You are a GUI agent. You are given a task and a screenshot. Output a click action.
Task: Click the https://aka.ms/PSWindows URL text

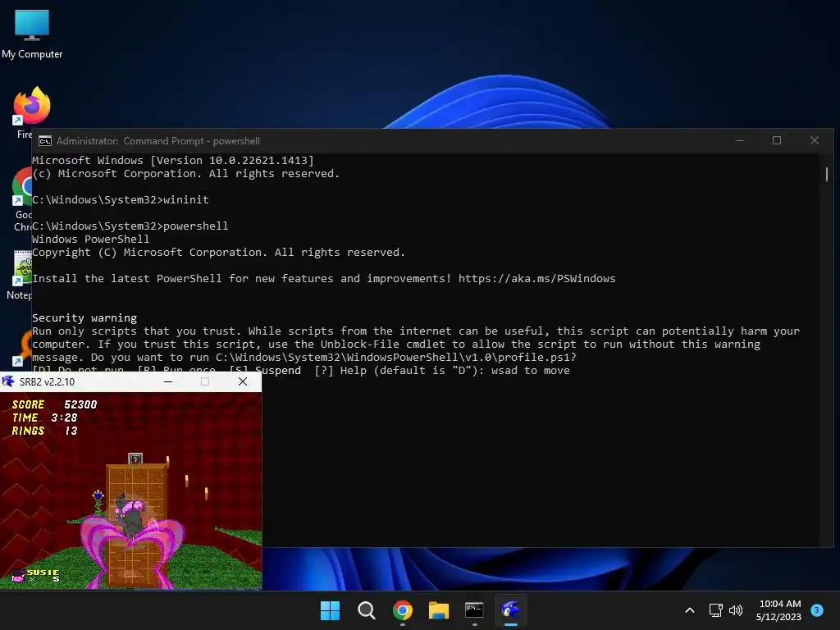tap(536, 279)
